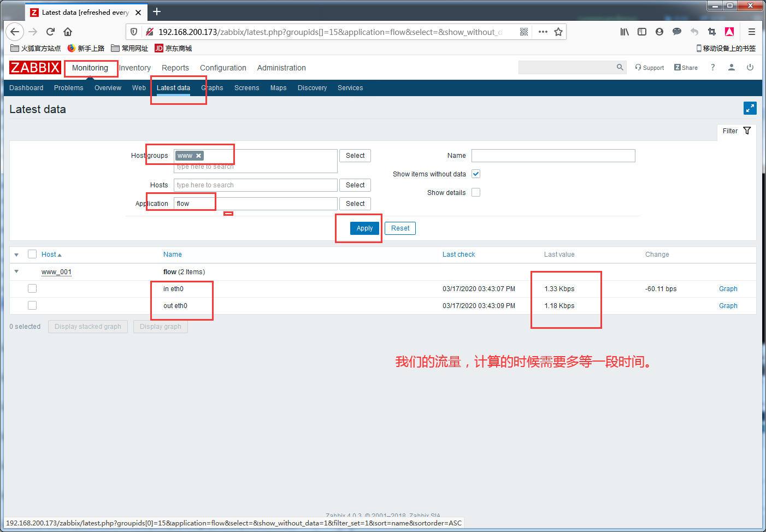Sort items by Name column

point(173,255)
